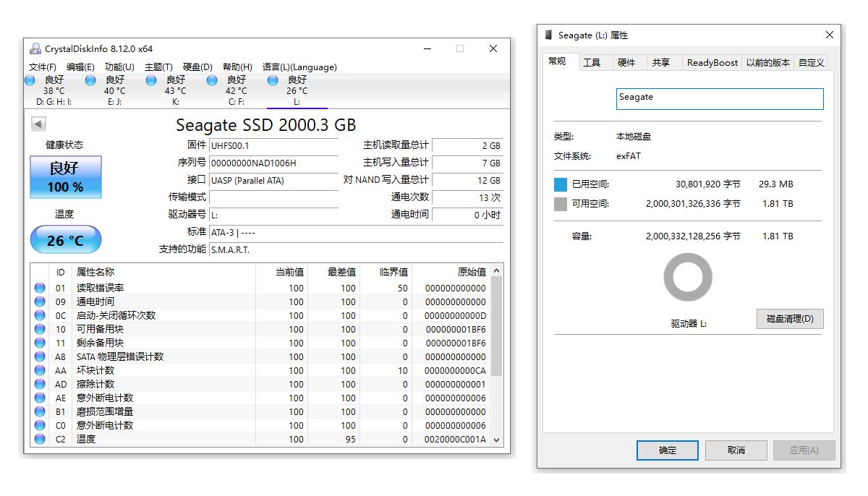
Task: Open the 语言(L) Language menu
Action: pos(299,67)
